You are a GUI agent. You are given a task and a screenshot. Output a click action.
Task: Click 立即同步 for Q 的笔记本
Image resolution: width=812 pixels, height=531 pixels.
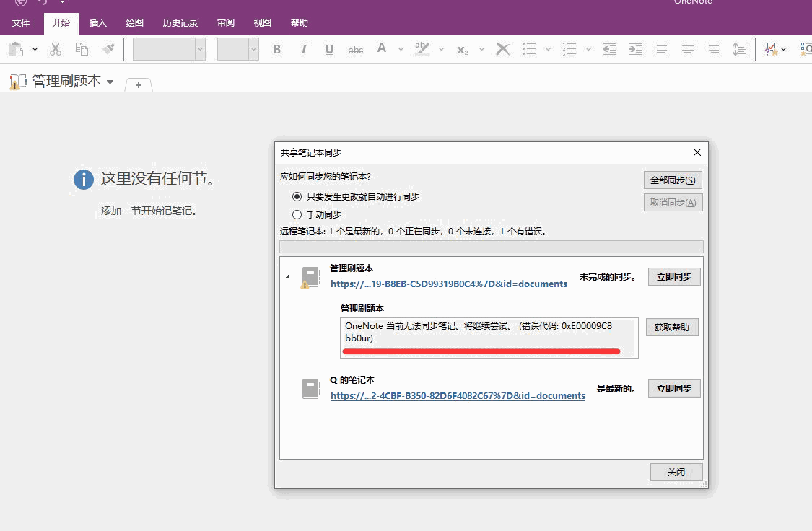[673, 389]
